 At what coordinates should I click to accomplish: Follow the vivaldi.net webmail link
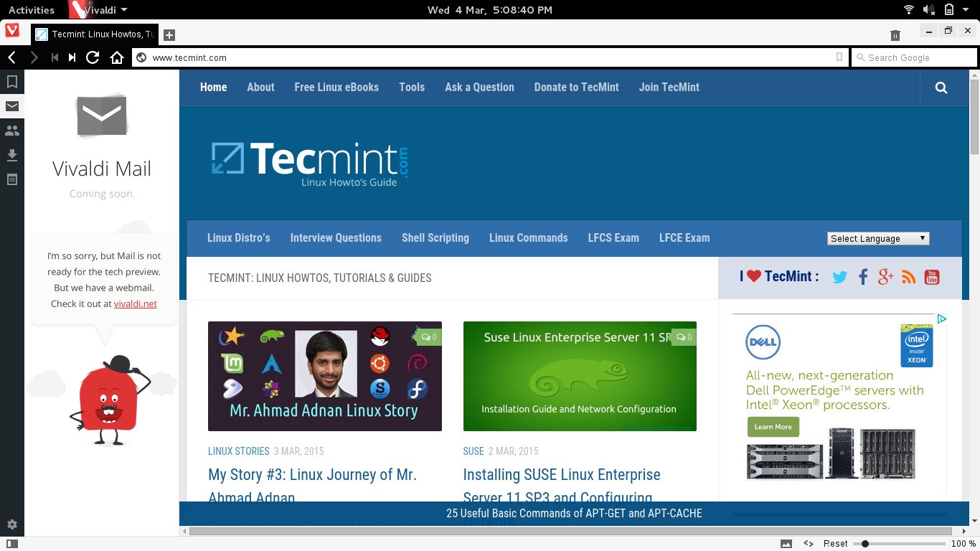pyautogui.click(x=136, y=303)
